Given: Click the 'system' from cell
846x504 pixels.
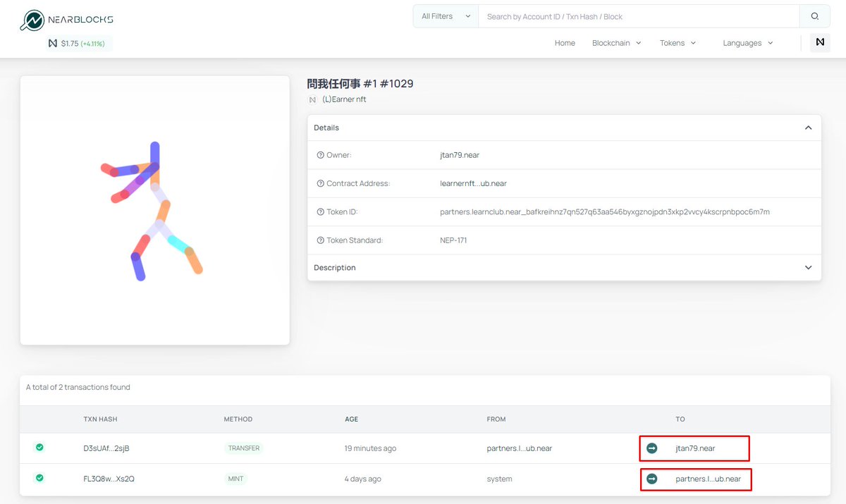Looking at the screenshot, I should tap(499, 479).
